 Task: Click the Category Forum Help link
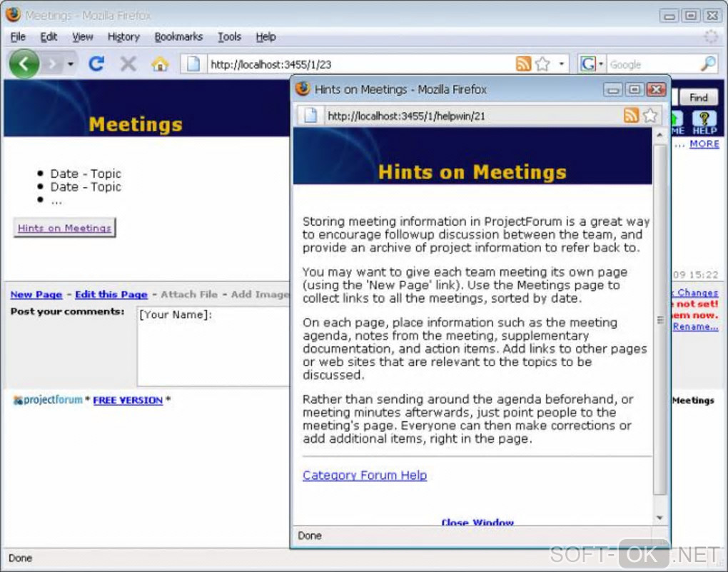pos(365,476)
